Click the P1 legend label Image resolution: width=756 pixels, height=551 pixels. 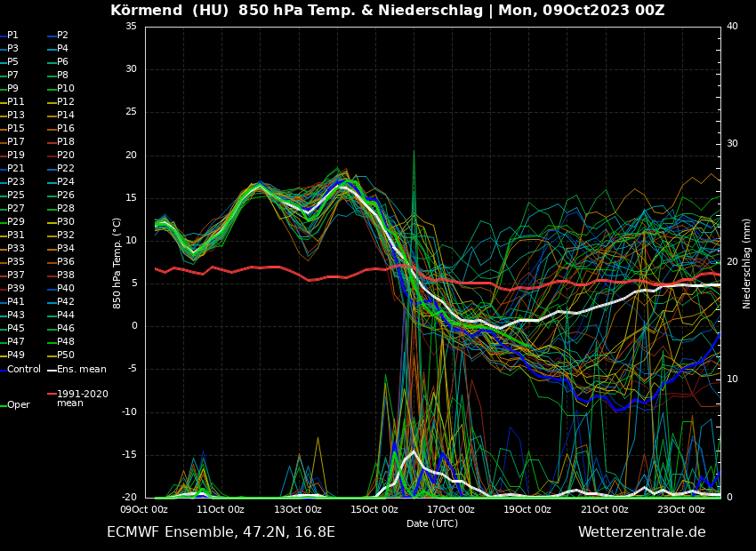[x=12, y=36]
